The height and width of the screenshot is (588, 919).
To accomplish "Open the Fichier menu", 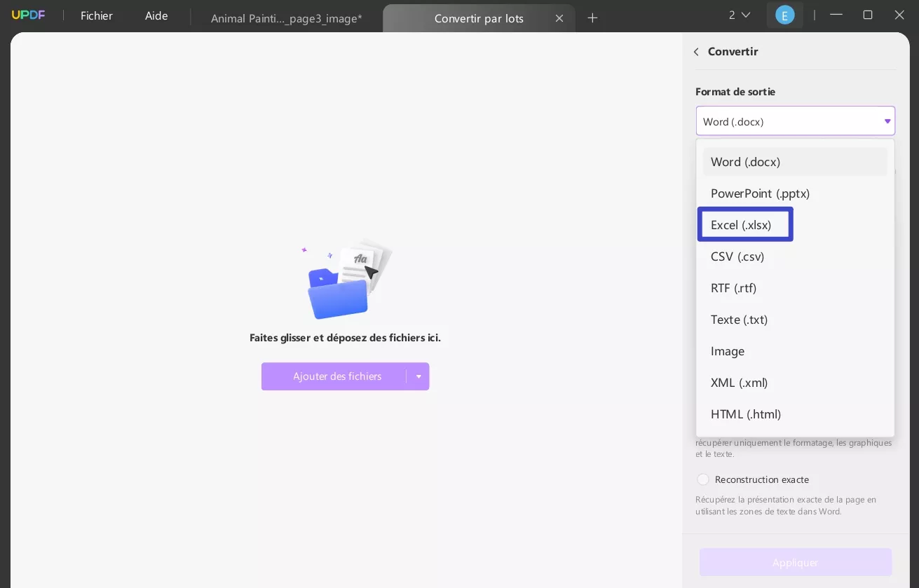I will pyautogui.click(x=96, y=15).
